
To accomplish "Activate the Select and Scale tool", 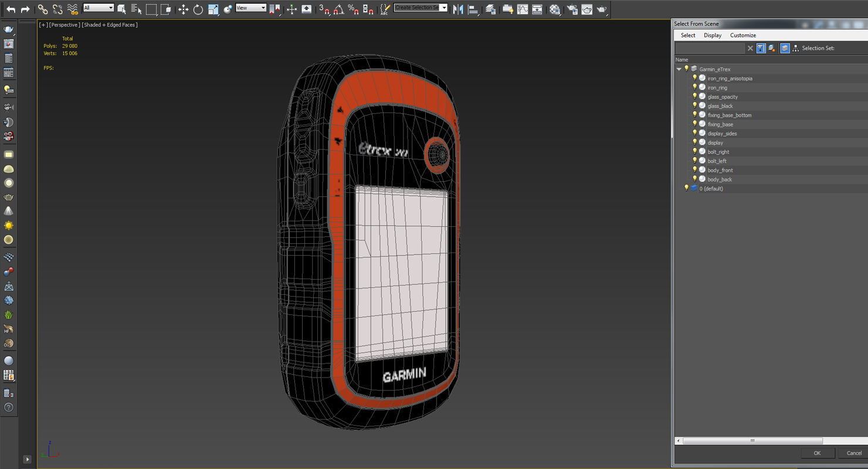I will pos(213,9).
